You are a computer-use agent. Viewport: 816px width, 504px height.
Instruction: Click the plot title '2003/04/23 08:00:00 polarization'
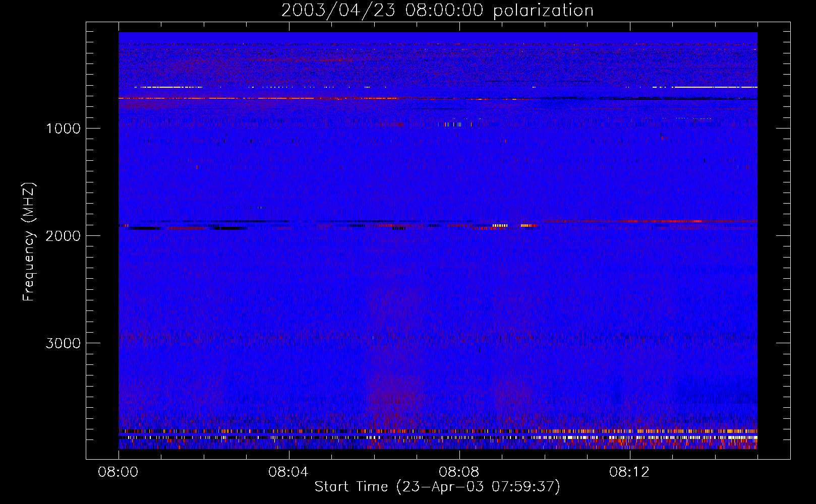(437, 11)
